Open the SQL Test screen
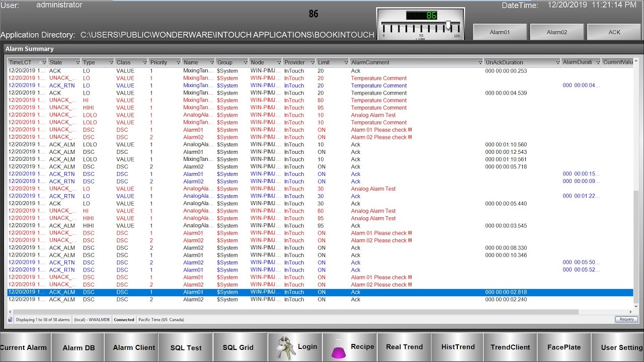Screen dimensions: 644x362 pyautogui.click(x=186, y=347)
